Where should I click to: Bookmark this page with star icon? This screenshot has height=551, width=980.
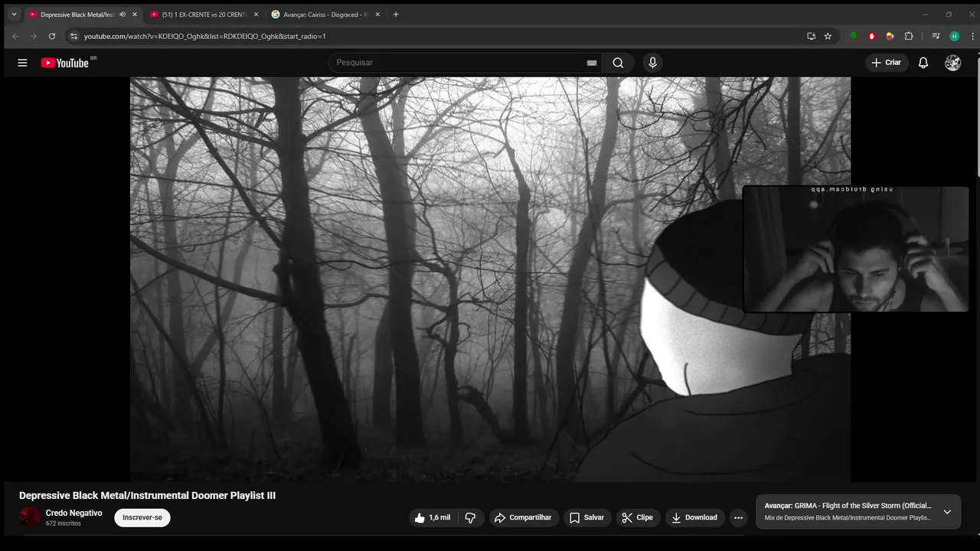click(x=828, y=36)
